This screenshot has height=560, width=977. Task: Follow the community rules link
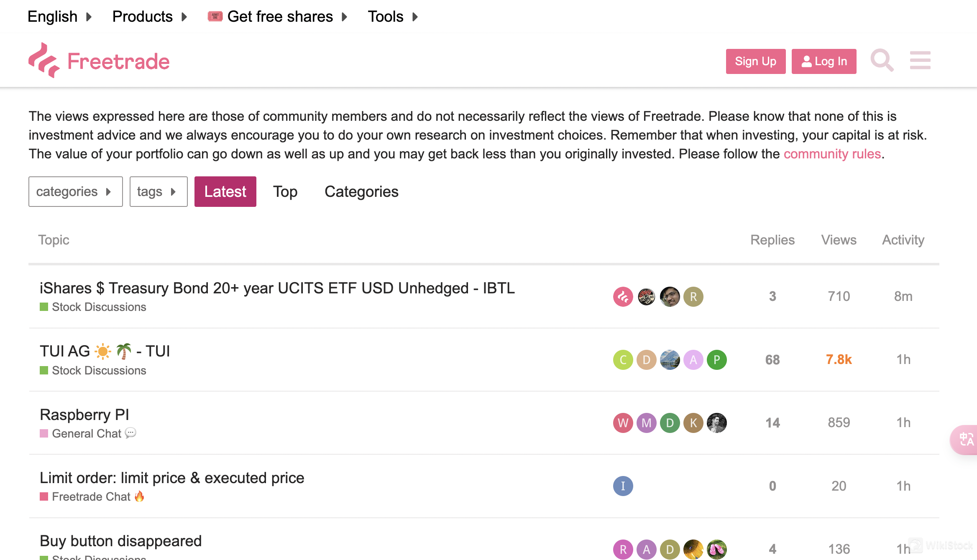point(832,154)
